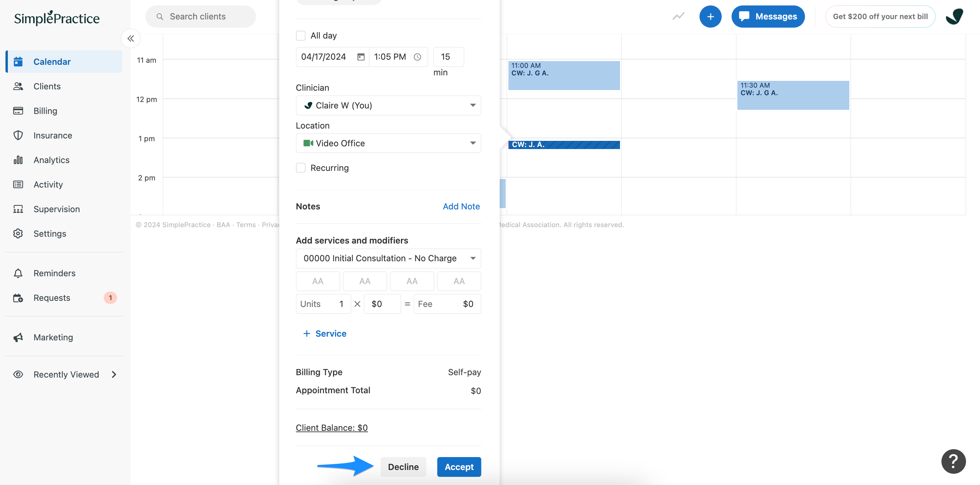Click the Fee total field

pyautogui.click(x=447, y=304)
